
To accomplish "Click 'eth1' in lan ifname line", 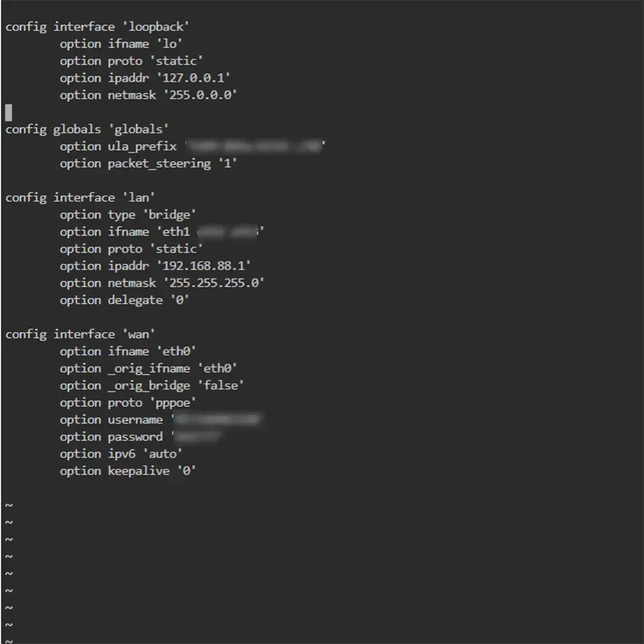I will point(176,232).
